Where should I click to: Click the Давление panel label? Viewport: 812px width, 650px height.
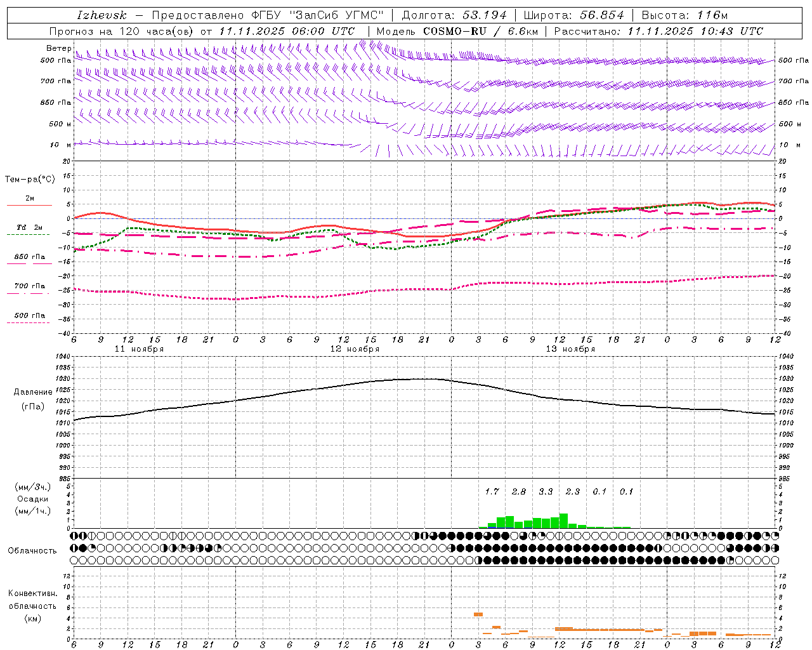[x=33, y=392]
